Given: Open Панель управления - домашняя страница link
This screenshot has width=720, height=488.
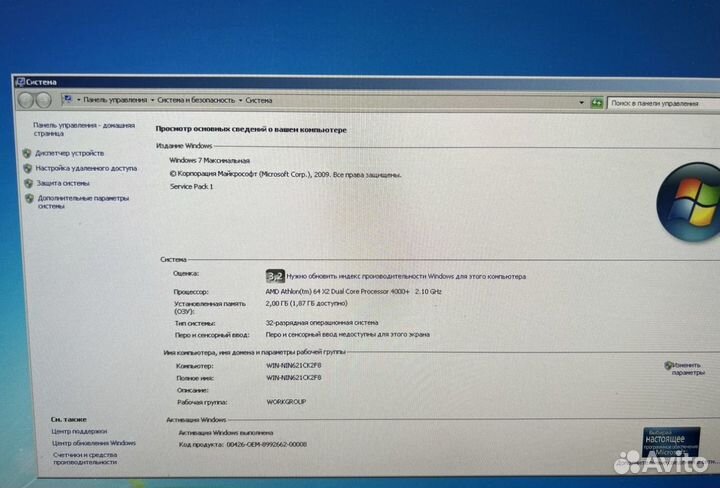Looking at the screenshot, I should [84, 129].
